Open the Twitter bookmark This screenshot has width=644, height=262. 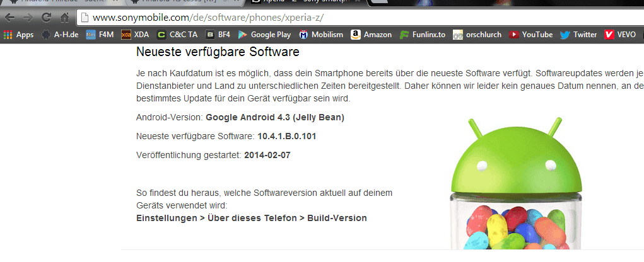pos(578,35)
